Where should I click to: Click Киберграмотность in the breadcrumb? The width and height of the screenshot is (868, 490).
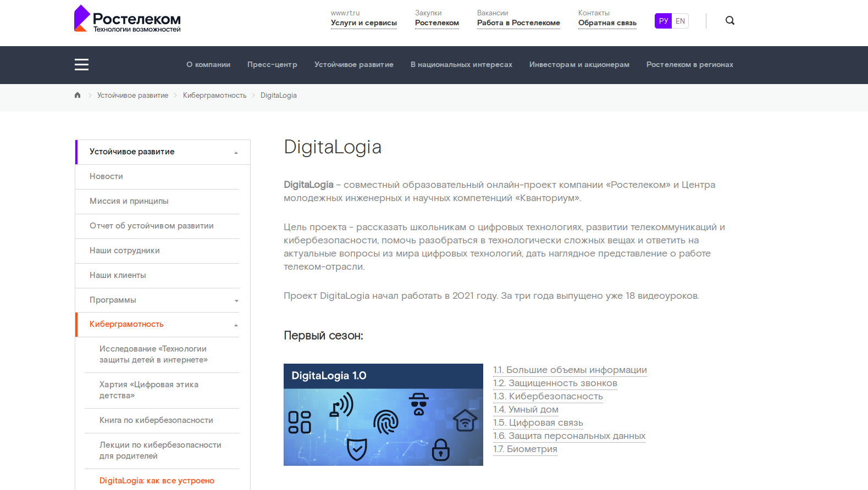(x=214, y=96)
